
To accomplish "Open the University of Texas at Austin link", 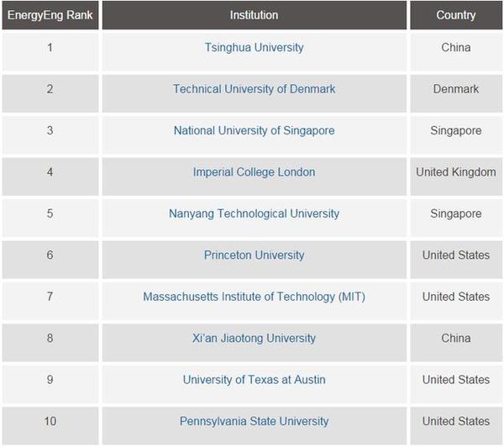I will pyautogui.click(x=254, y=380).
